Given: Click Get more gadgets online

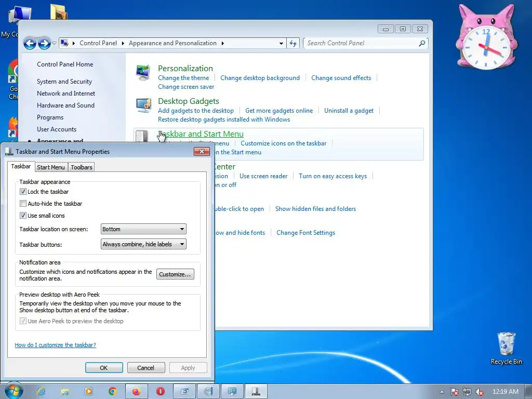Looking at the screenshot, I should click(279, 111).
